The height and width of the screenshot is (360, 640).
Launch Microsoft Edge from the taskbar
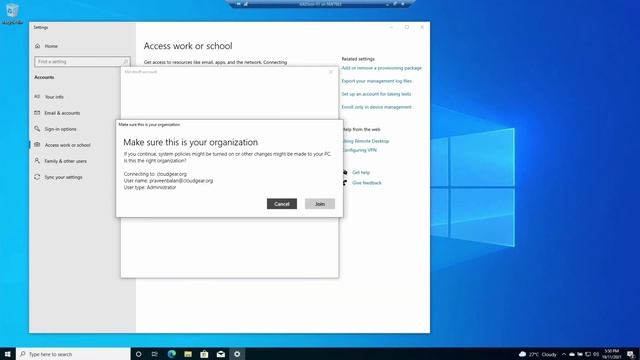[171, 354]
